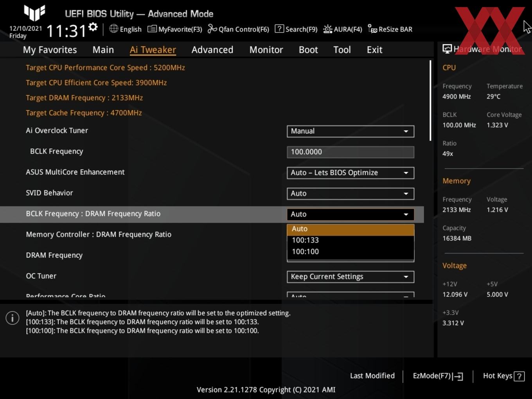
Task: Click the Hot Keys question mark icon
Action: (519, 376)
